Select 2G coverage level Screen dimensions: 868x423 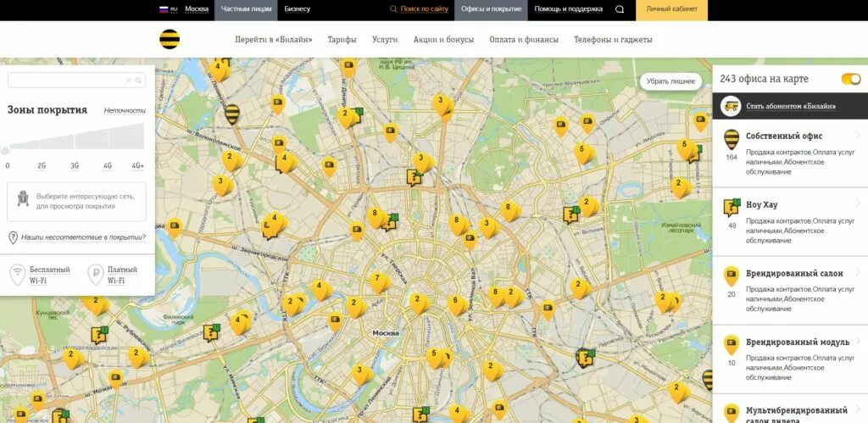(x=42, y=165)
